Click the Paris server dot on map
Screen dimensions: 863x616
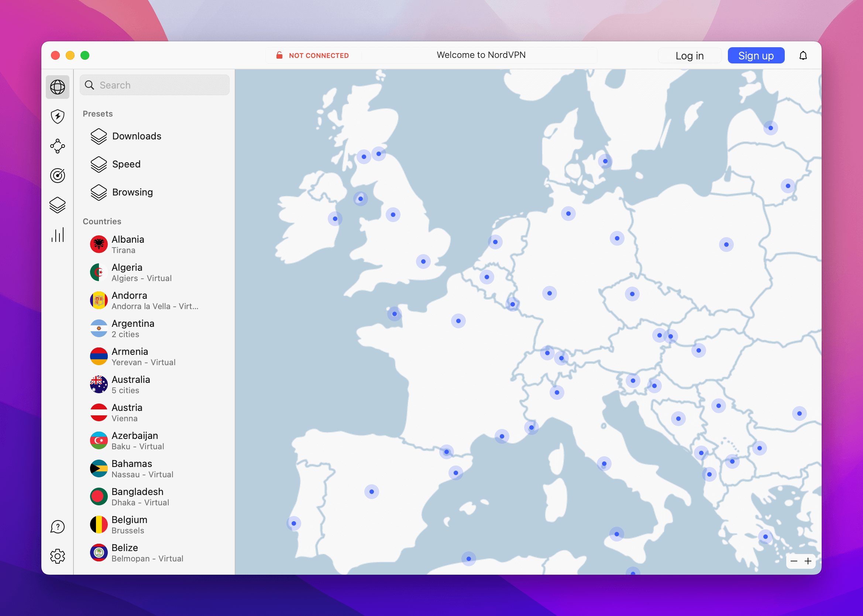pyautogui.click(x=458, y=321)
